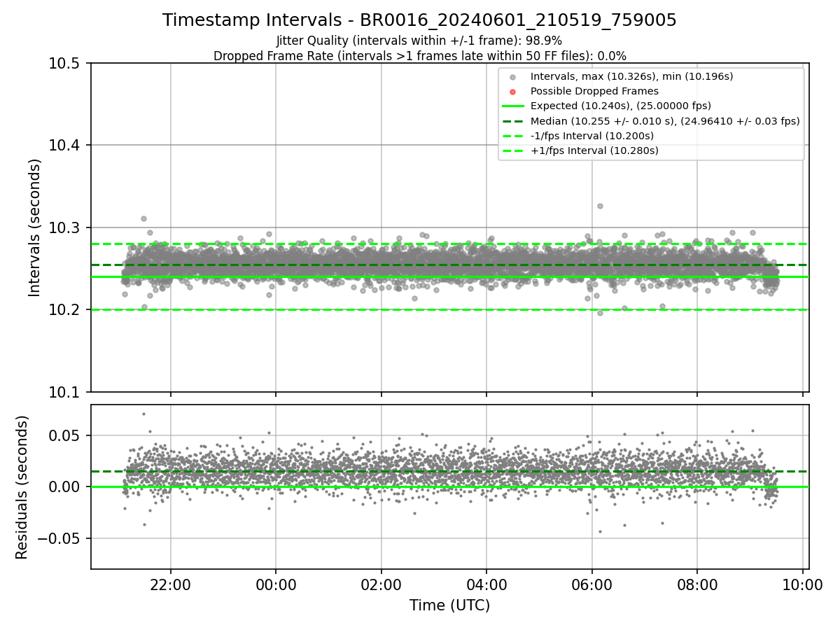Click legend entry 'Expected (10.240s), (25.00000 fps)'

620,106
